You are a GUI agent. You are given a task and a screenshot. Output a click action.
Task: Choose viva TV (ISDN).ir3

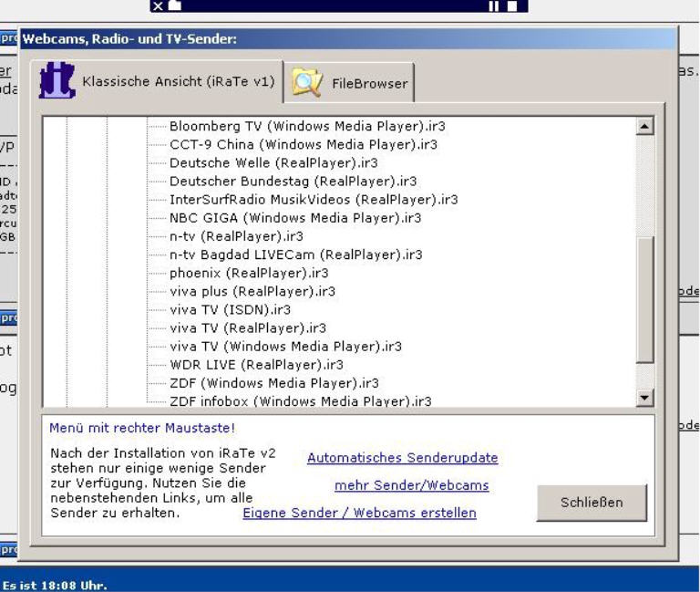(230, 309)
